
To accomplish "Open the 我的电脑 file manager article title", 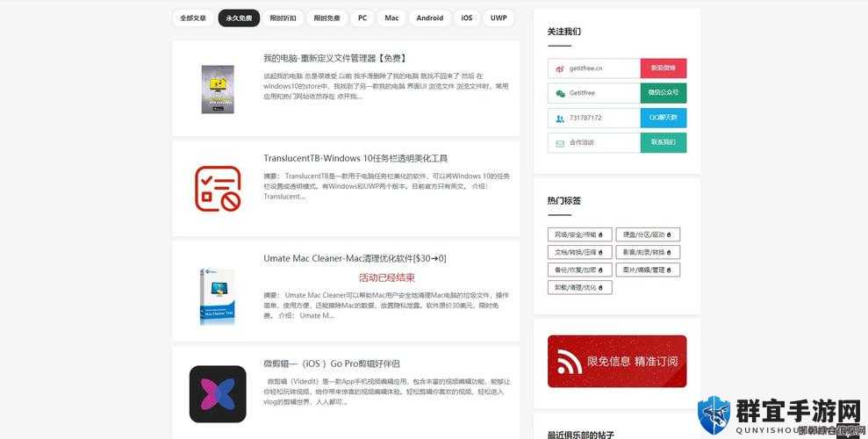I will point(335,58).
